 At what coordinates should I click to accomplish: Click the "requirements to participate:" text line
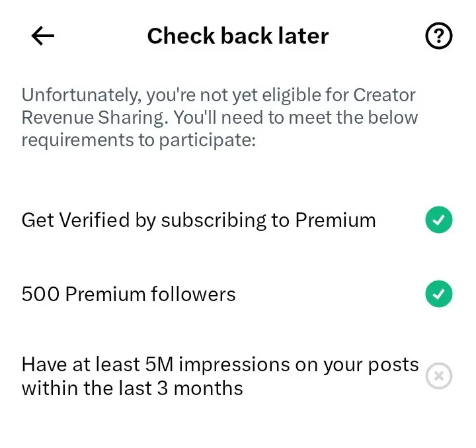(x=139, y=140)
